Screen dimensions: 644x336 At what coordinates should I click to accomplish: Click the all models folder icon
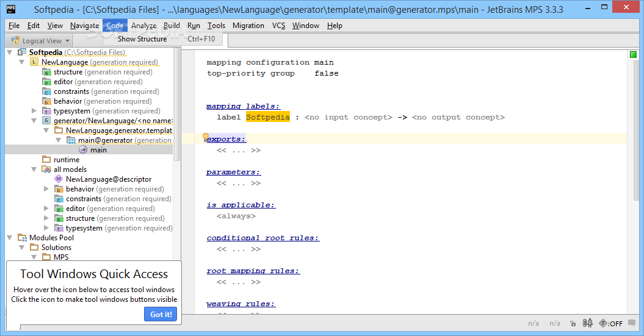pos(46,170)
